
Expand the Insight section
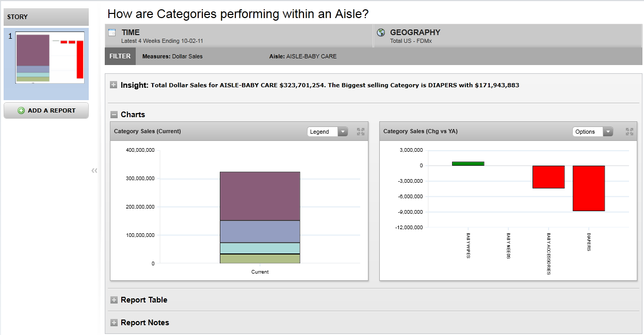click(x=114, y=85)
